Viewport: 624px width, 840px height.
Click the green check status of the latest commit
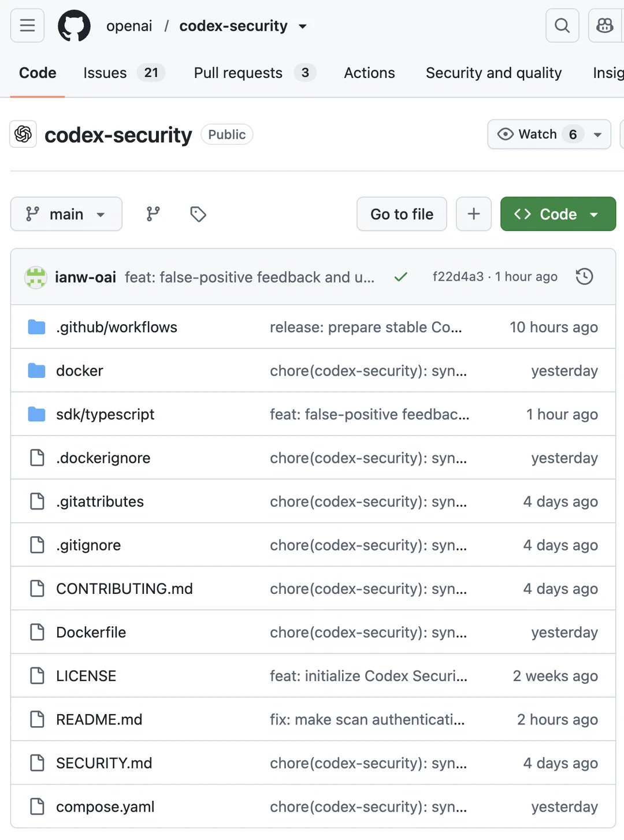[400, 277]
